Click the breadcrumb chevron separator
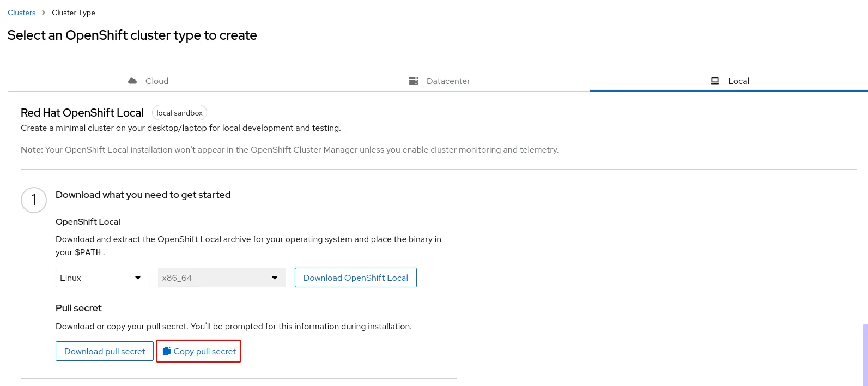 click(44, 13)
